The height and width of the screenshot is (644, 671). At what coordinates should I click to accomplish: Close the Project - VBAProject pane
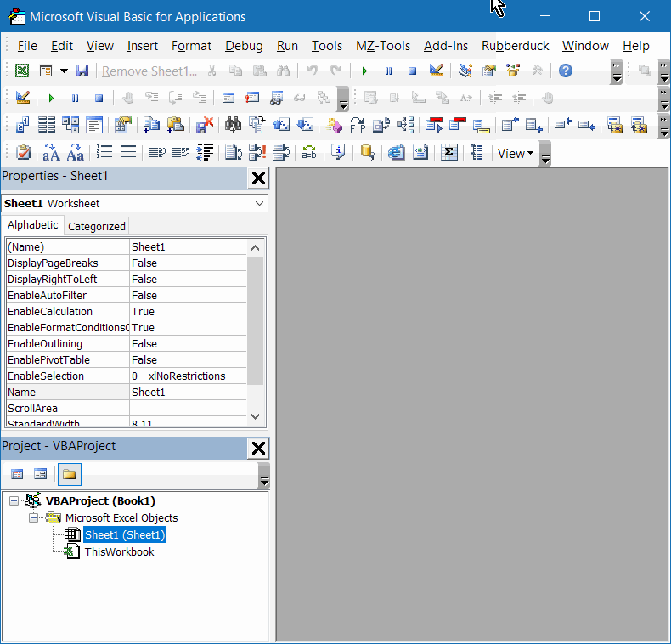(258, 449)
